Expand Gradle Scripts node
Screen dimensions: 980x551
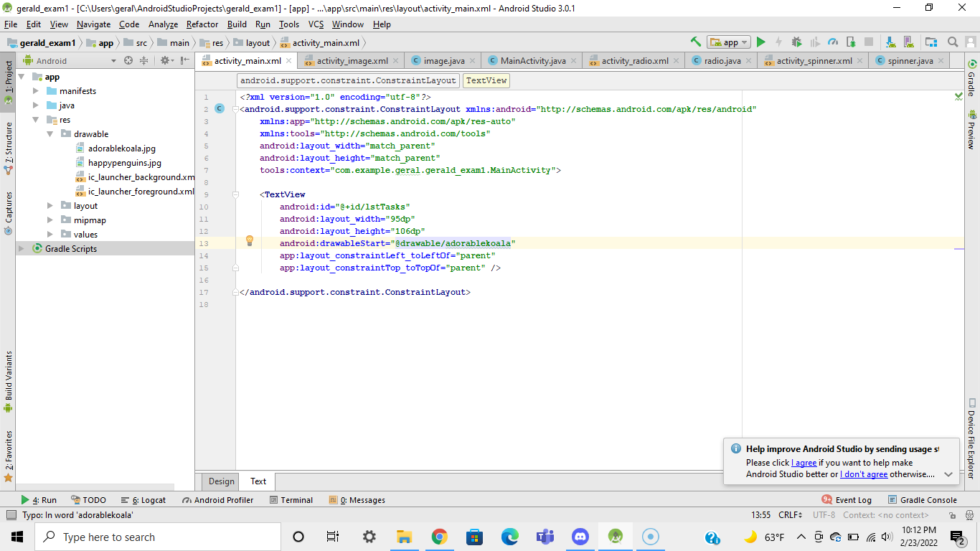click(22, 249)
